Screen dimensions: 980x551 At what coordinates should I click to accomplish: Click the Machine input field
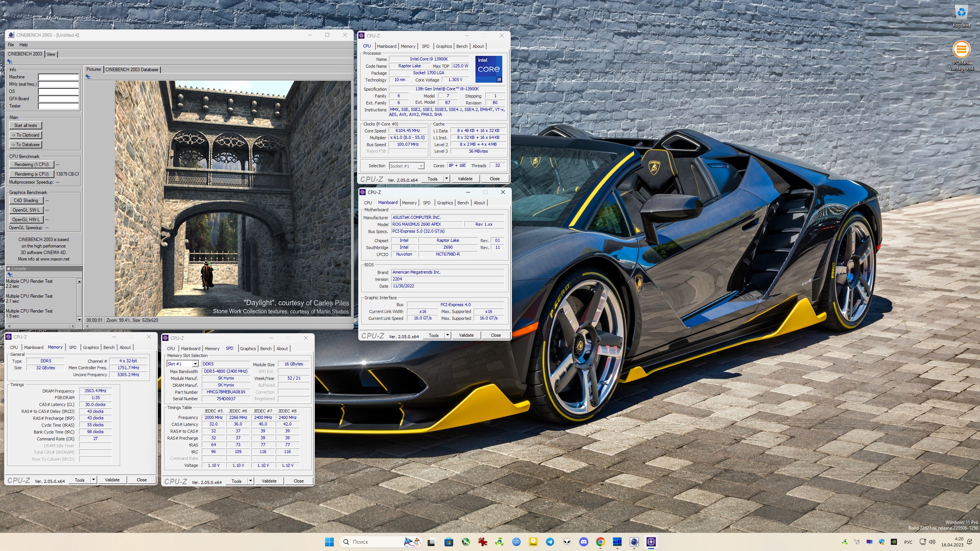pyautogui.click(x=58, y=77)
